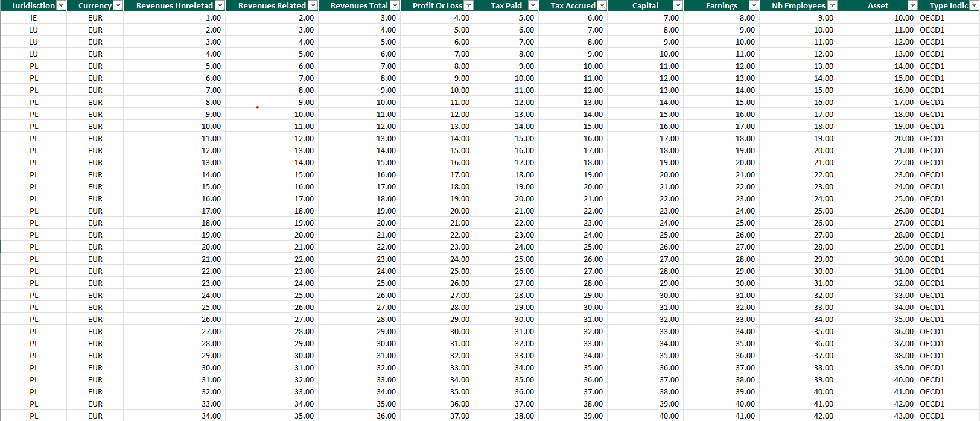
Task: Open the Juridisction column filter dropdown
Action: (61, 5)
